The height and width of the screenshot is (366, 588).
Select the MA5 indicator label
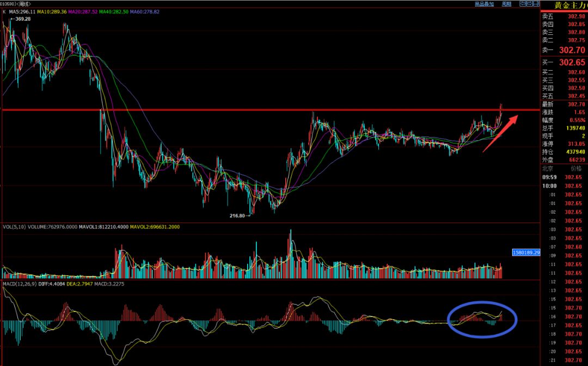[x=22, y=11]
